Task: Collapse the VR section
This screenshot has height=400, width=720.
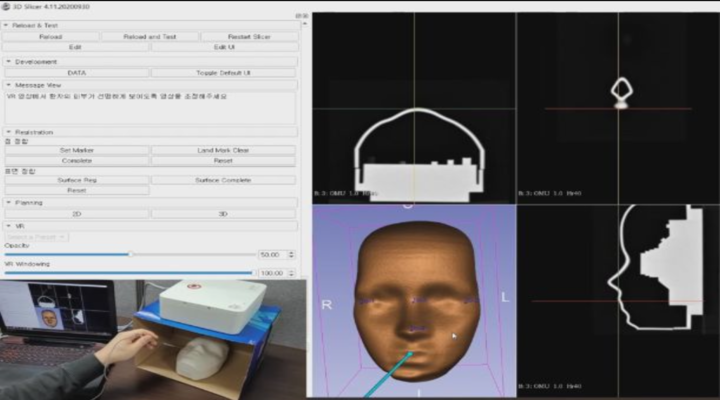Action: [x=8, y=226]
